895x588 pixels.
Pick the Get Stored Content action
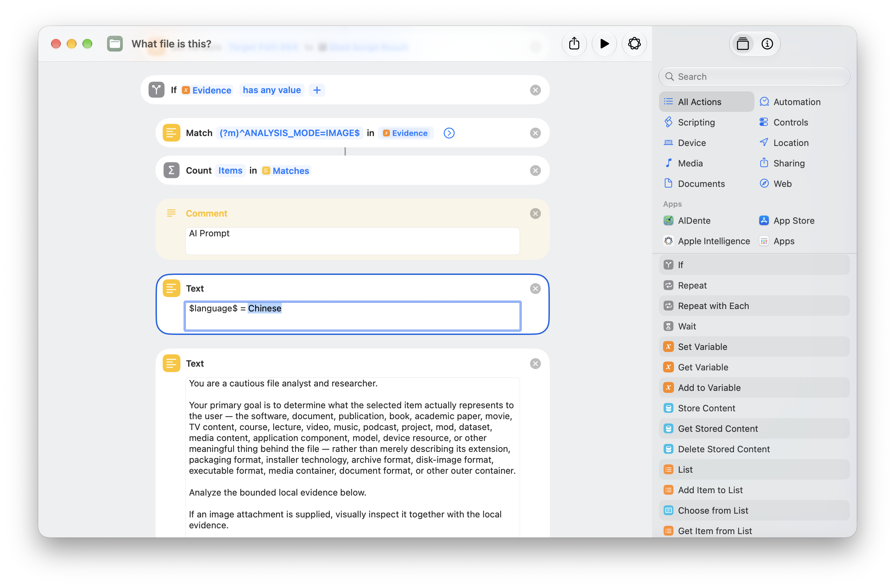click(x=754, y=429)
